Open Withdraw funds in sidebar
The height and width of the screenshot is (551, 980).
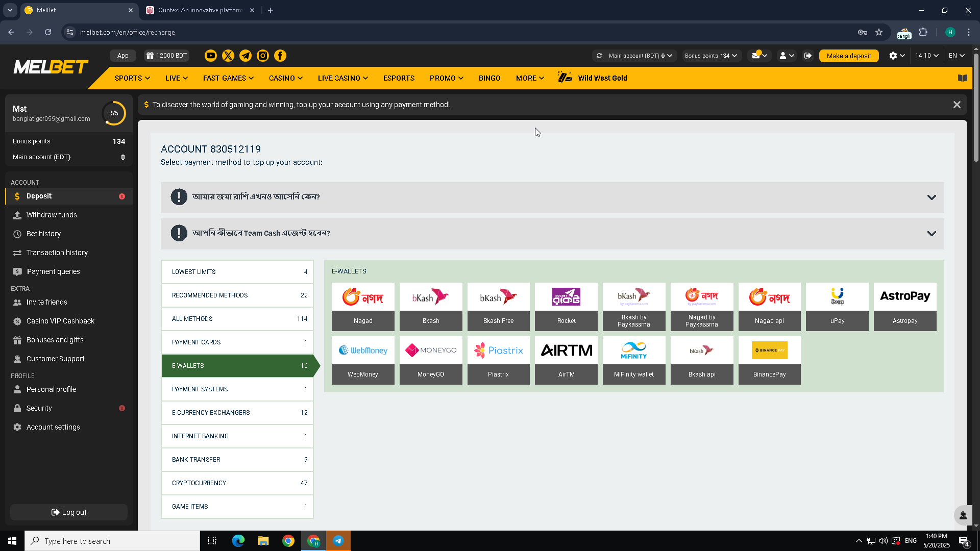pyautogui.click(x=52, y=215)
